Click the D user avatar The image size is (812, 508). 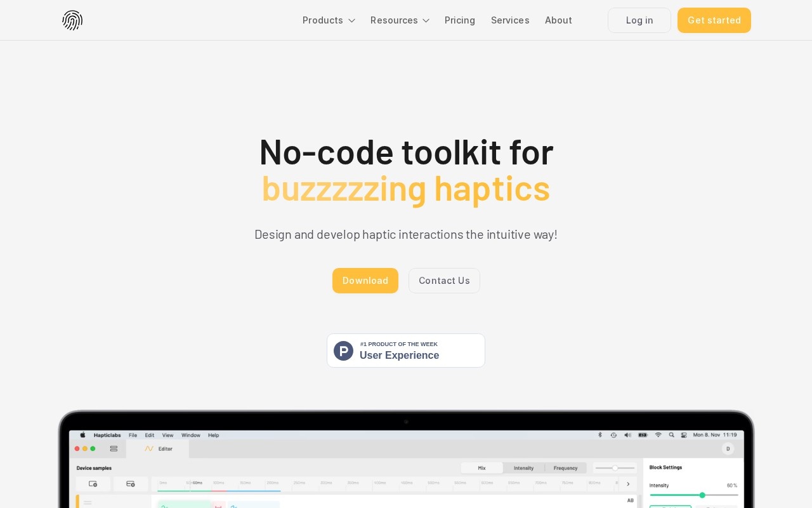click(x=728, y=449)
